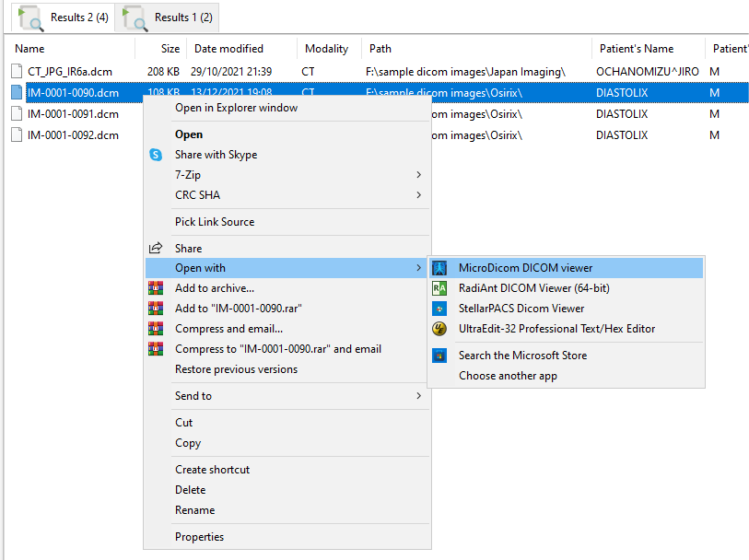
Task: Select the CT_JPG_IR6a.dcm file
Action: [x=69, y=71]
